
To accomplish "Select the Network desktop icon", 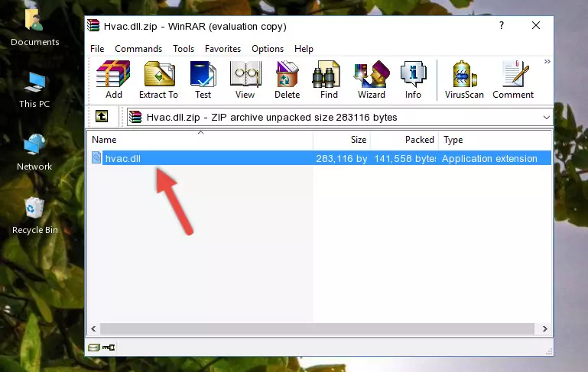I will click(34, 152).
